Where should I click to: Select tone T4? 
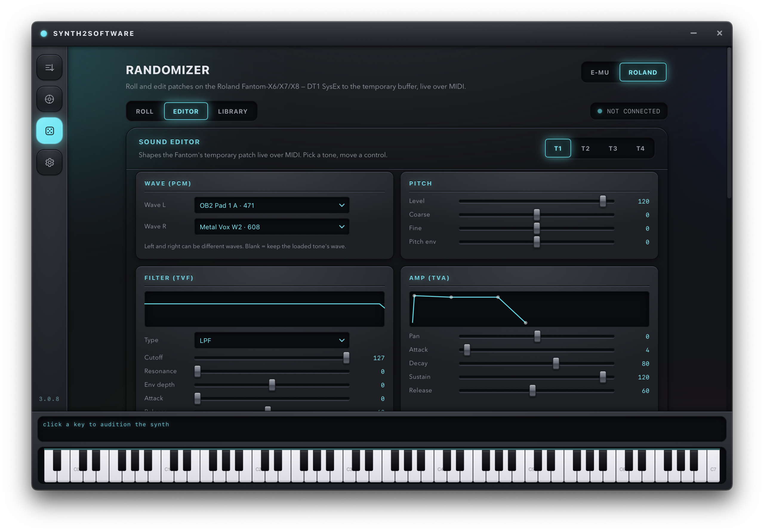640,148
